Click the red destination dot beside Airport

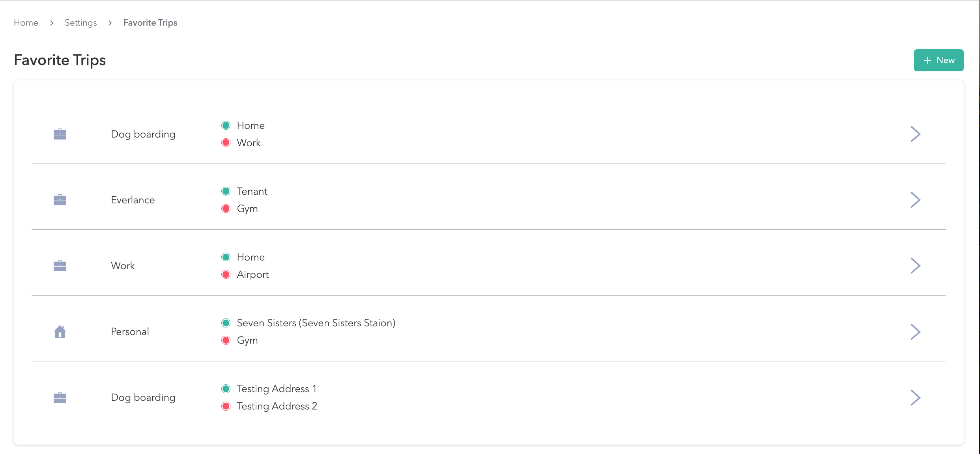click(226, 274)
